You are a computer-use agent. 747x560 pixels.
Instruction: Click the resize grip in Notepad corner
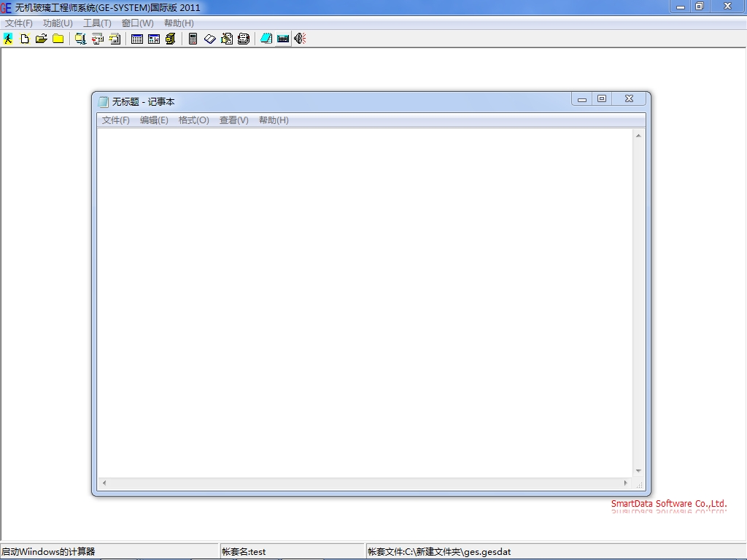click(x=639, y=484)
